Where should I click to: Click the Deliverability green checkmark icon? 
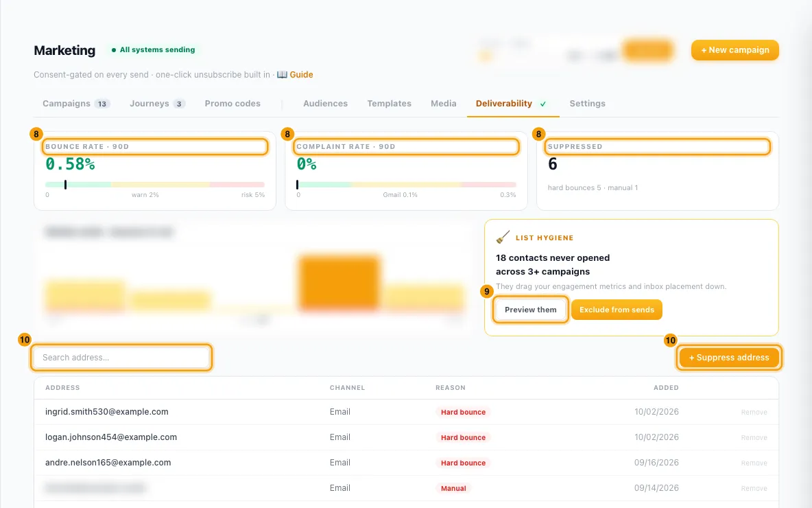pyautogui.click(x=542, y=104)
